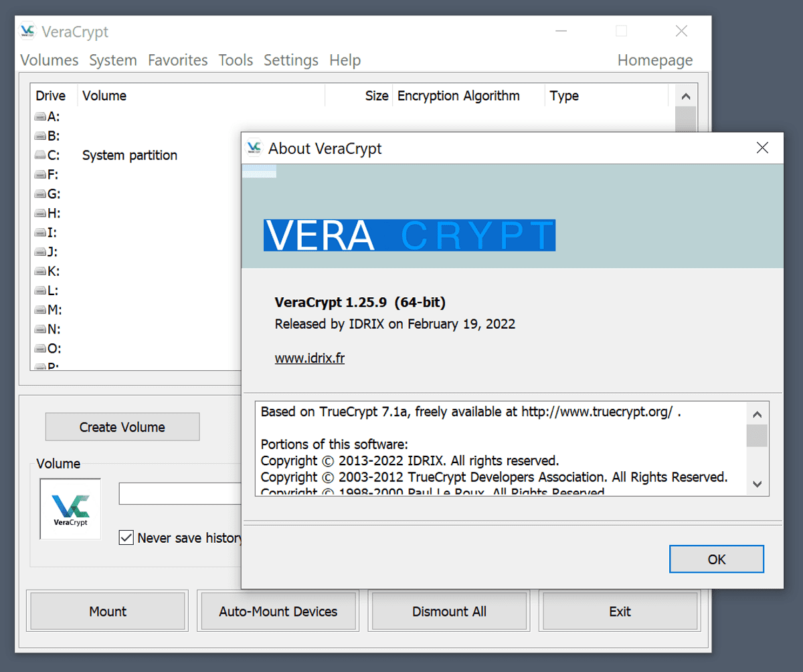Click the N: drive icon
The image size is (803, 672).
coord(40,331)
